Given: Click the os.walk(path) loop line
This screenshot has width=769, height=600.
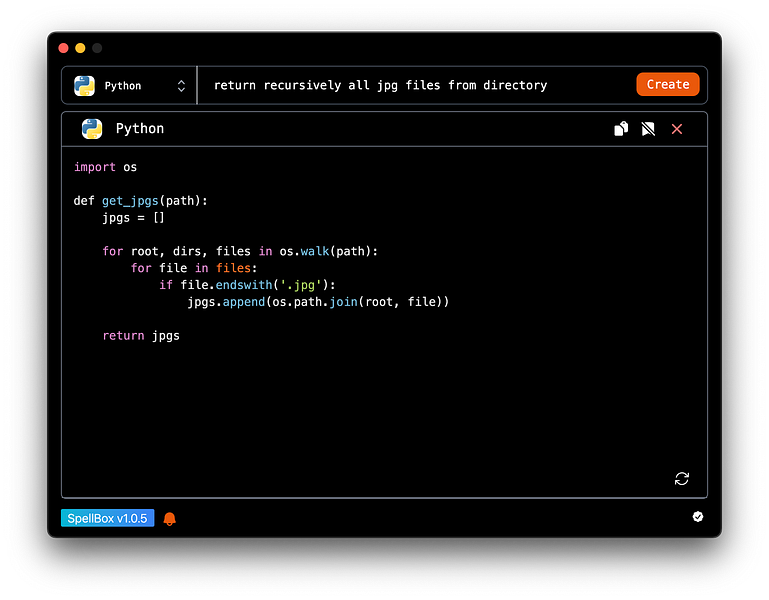Looking at the screenshot, I should tap(240, 251).
